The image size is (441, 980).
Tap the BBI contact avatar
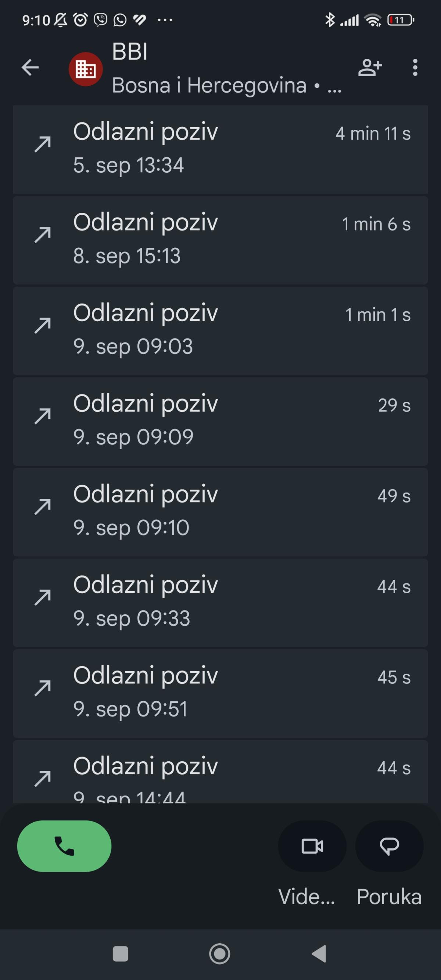click(x=86, y=69)
